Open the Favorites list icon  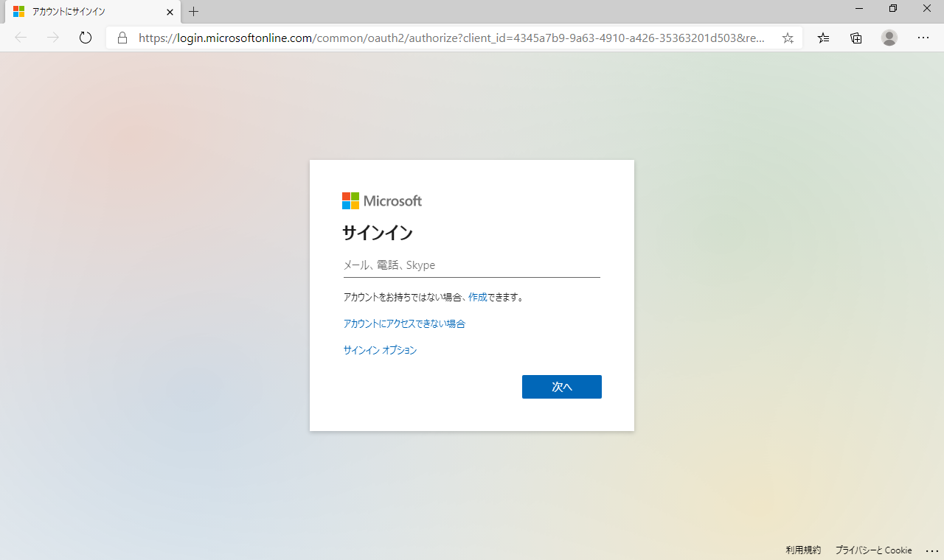824,38
